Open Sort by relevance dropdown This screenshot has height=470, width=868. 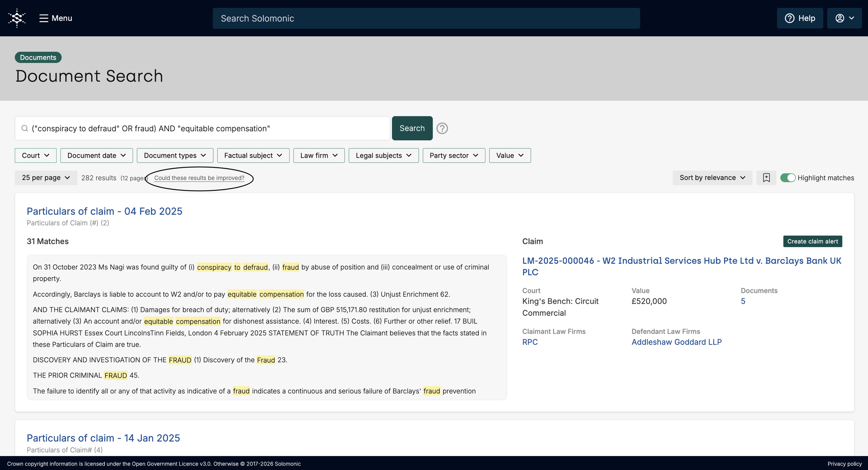click(x=712, y=178)
